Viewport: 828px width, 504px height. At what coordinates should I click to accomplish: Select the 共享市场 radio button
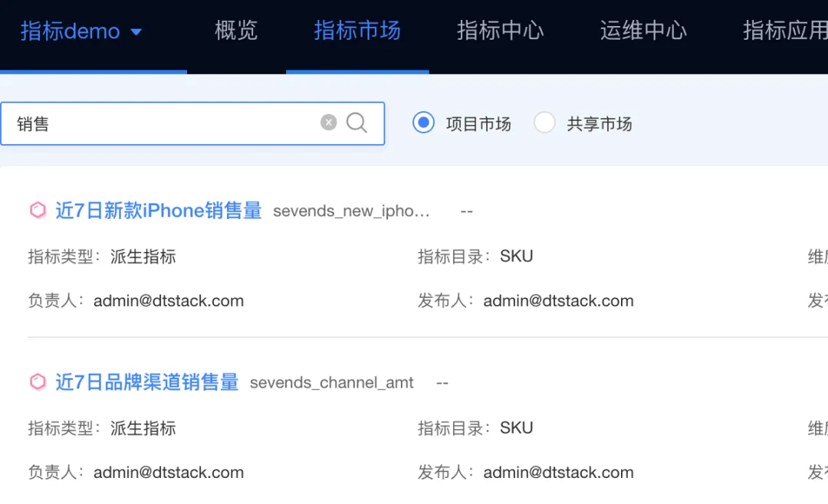[544, 123]
